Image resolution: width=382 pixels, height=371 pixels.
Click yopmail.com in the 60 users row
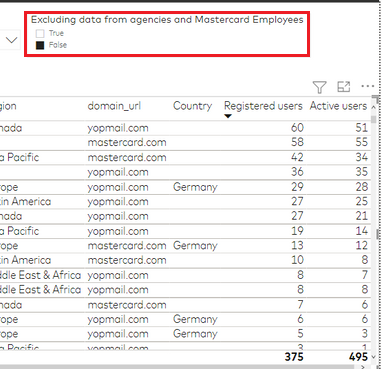(118, 128)
